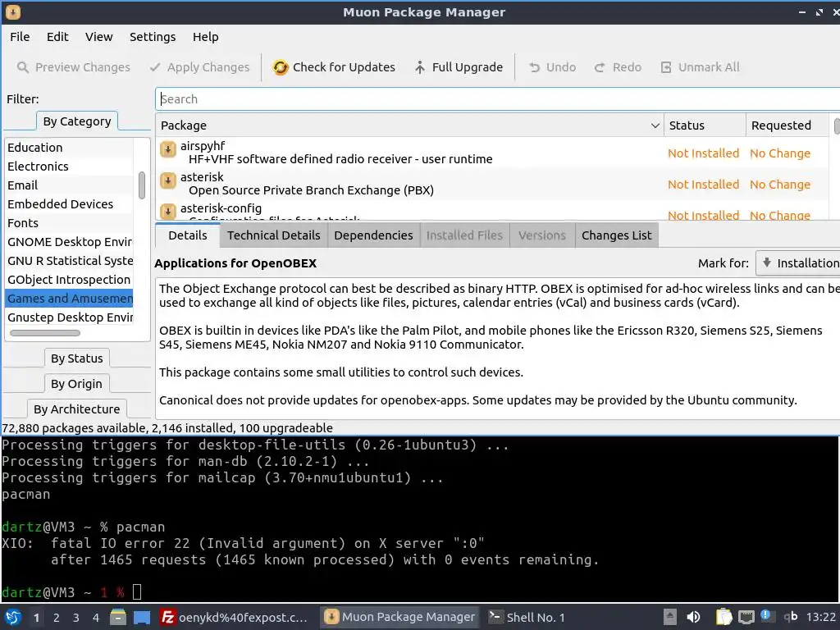Click the Undo arrow icon
Viewport: 840px width, 630px height.
[534, 67]
